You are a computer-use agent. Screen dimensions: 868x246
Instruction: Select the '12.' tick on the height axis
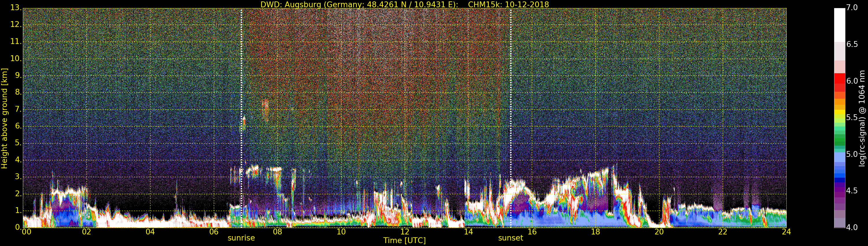click(16, 25)
